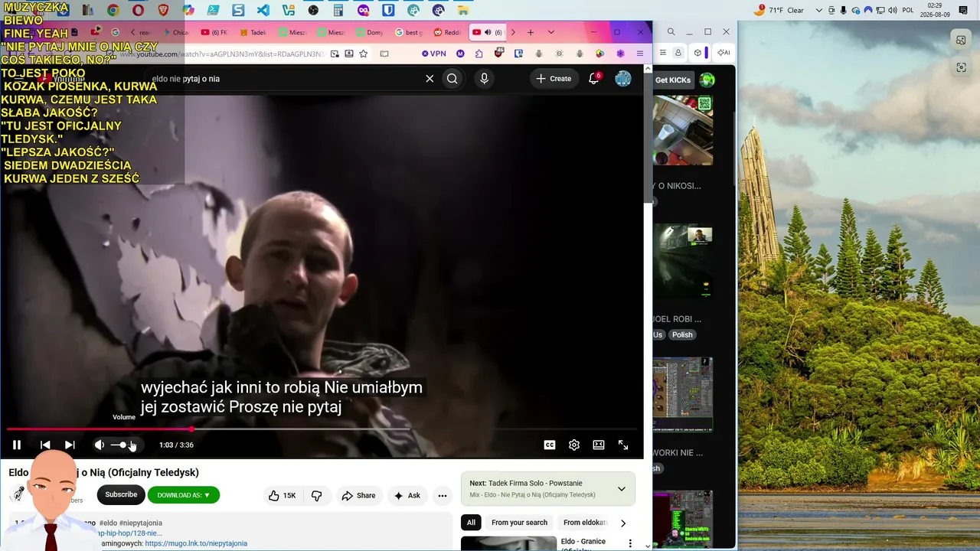The image size is (980, 551).
Task: Switch to the Tadek browser tab
Action: pyautogui.click(x=253, y=32)
